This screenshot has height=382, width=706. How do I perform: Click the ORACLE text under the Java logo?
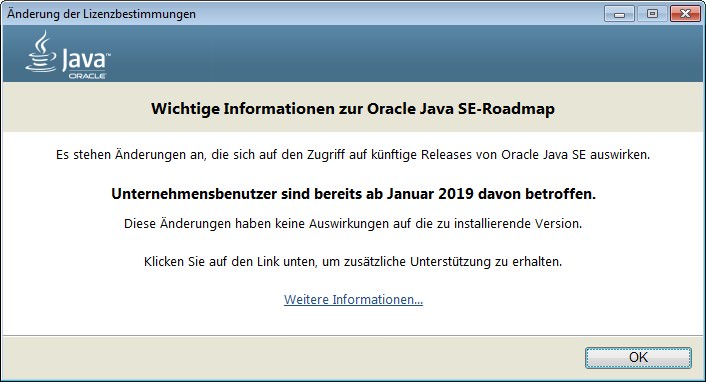coord(87,76)
